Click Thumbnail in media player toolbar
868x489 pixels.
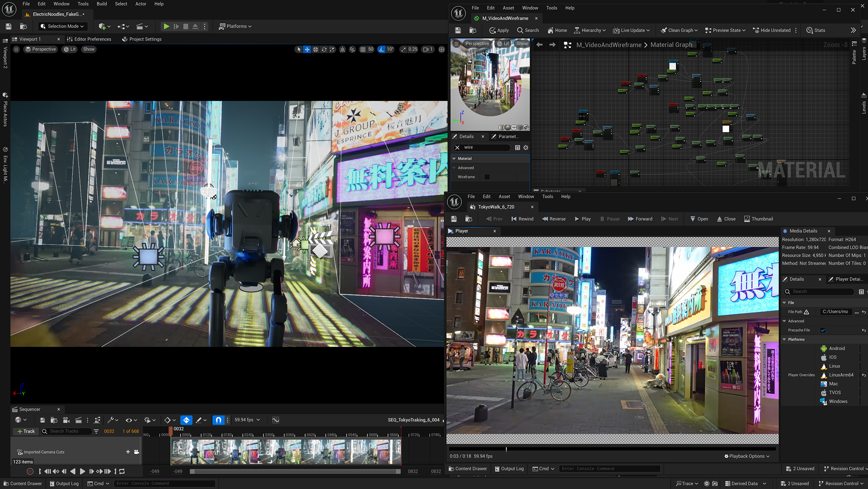pyautogui.click(x=758, y=219)
